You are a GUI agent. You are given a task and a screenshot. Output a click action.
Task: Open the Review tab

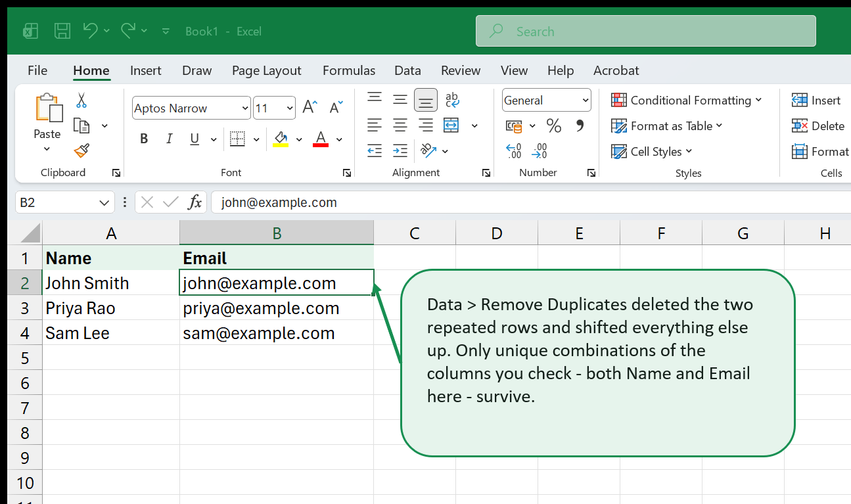[461, 70]
